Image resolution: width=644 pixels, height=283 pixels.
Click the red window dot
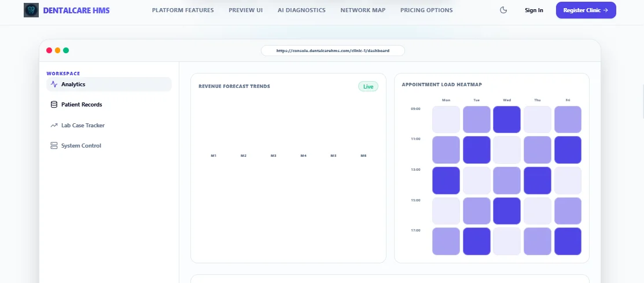click(49, 50)
